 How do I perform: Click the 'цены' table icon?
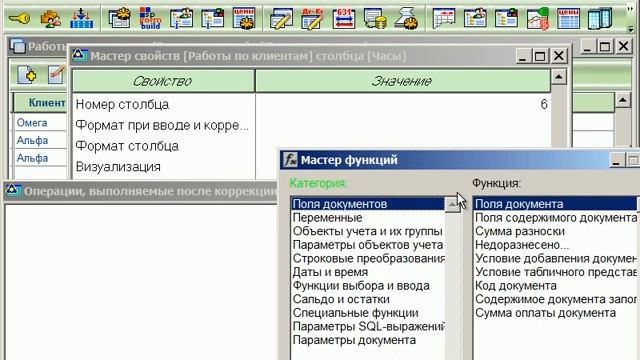pos(569,18)
